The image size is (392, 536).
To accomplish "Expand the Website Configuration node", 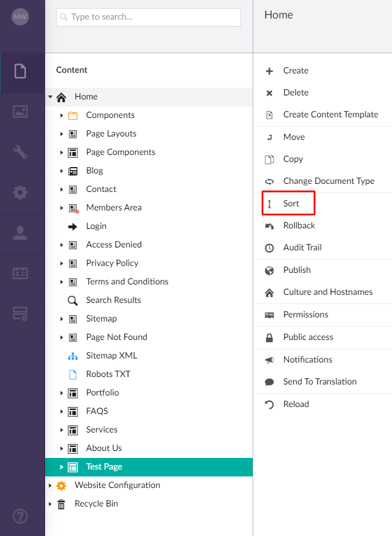I will (x=50, y=486).
